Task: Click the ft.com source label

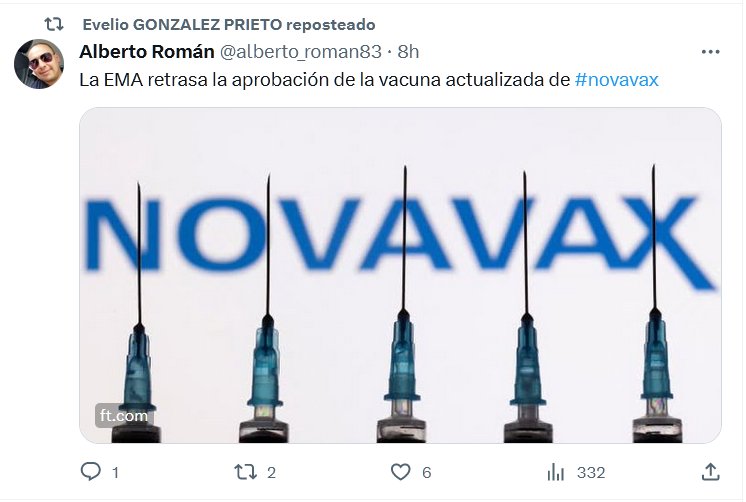Action: coord(124,415)
